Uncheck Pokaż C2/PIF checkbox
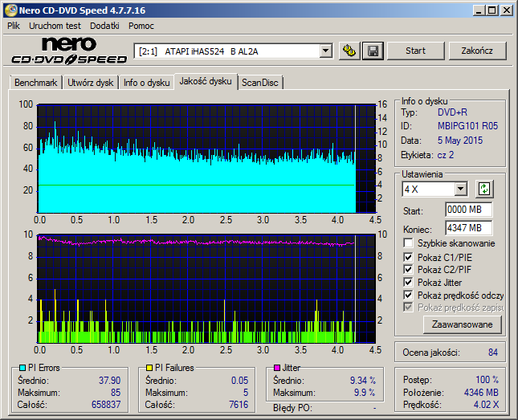 click(408, 269)
